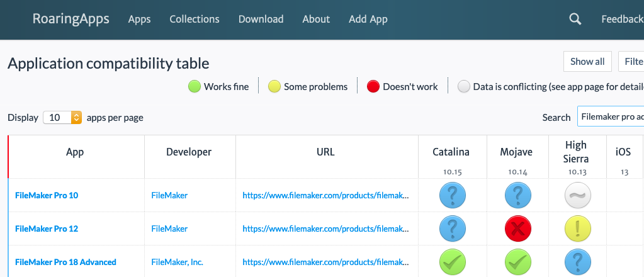Click FileMaker Pro 10 Catalina unknown status icon

tap(452, 195)
